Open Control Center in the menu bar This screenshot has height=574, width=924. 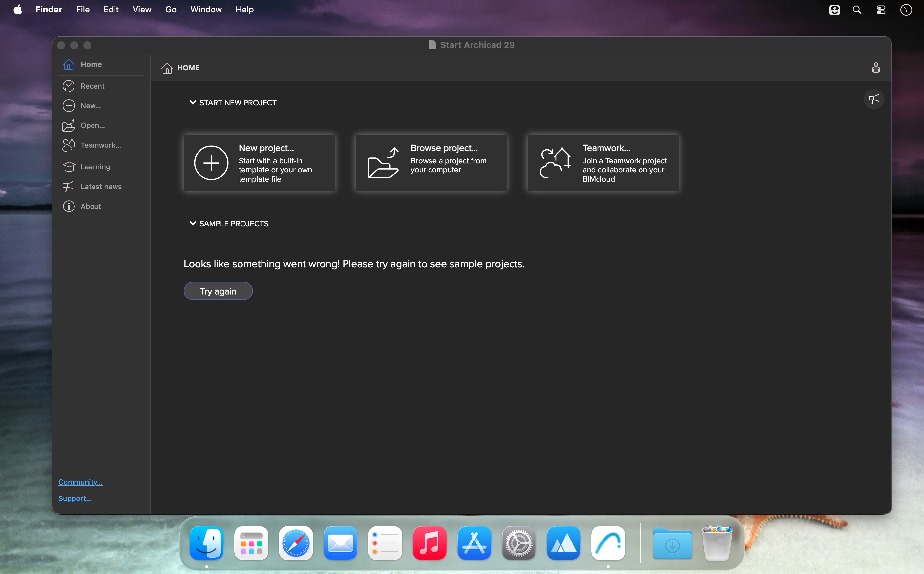(881, 10)
